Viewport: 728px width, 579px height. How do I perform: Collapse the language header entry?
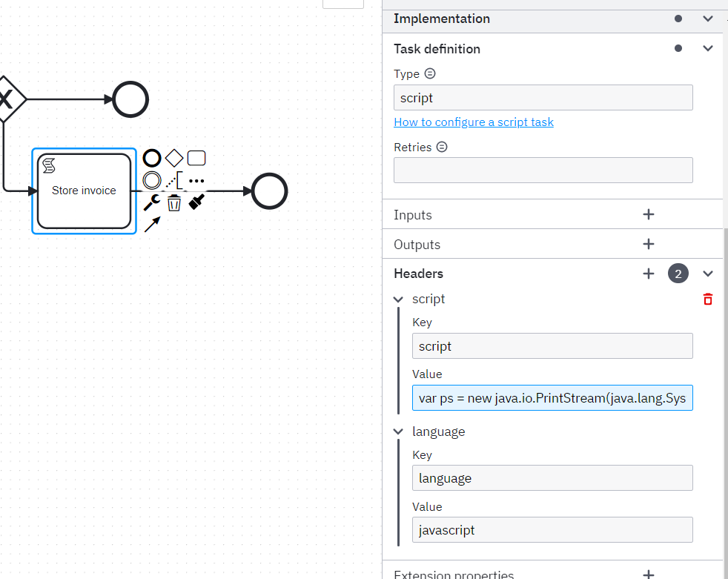click(398, 431)
